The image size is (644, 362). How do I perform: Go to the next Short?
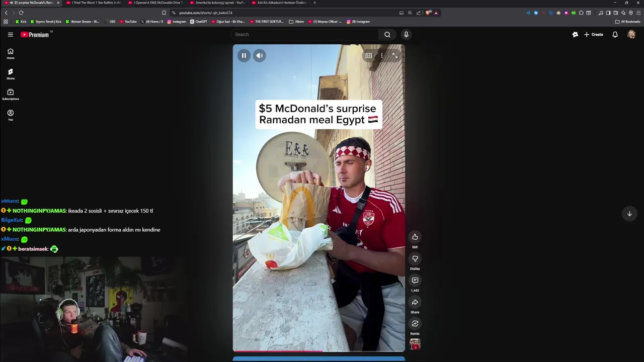pyautogui.click(x=629, y=214)
